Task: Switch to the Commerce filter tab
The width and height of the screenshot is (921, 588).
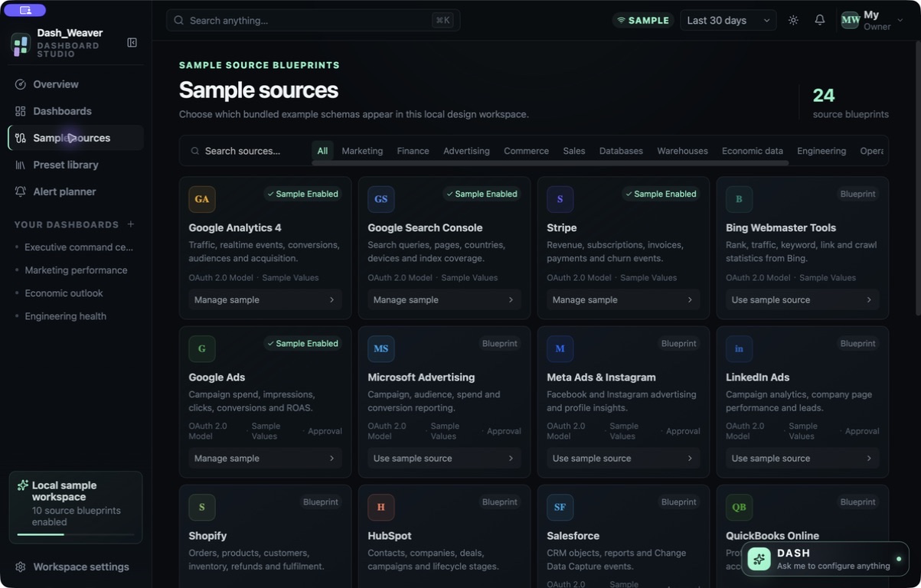Action: (526, 151)
